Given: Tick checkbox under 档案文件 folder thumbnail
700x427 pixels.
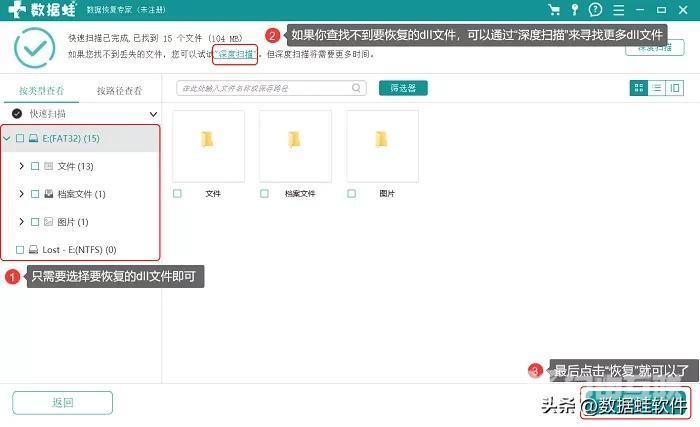Looking at the screenshot, I should coord(264,193).
